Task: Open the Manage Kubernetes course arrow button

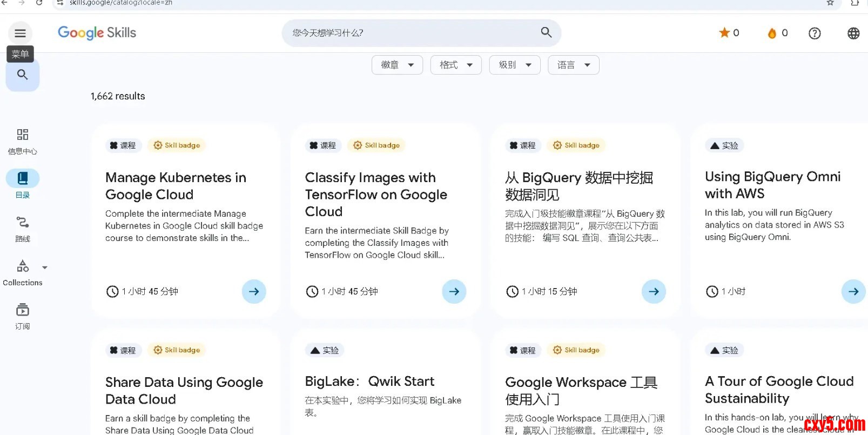Action: click(x=254, y=291)
